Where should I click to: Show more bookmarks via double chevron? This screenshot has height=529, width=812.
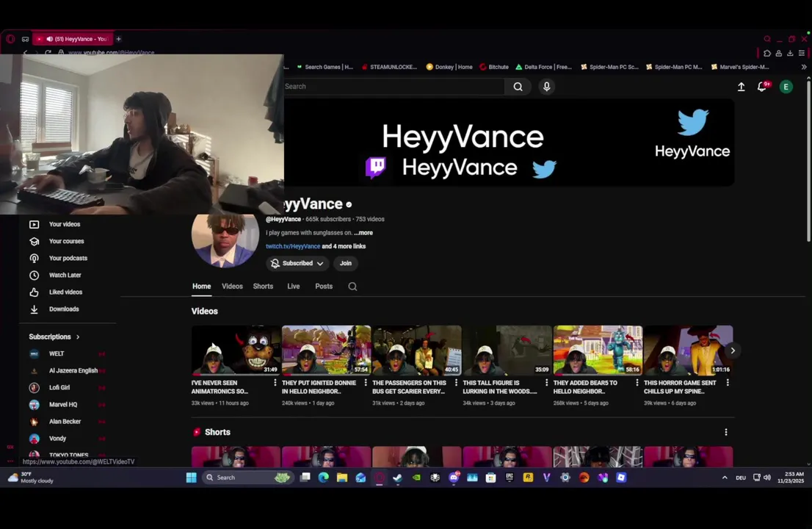tap(804, 67)
